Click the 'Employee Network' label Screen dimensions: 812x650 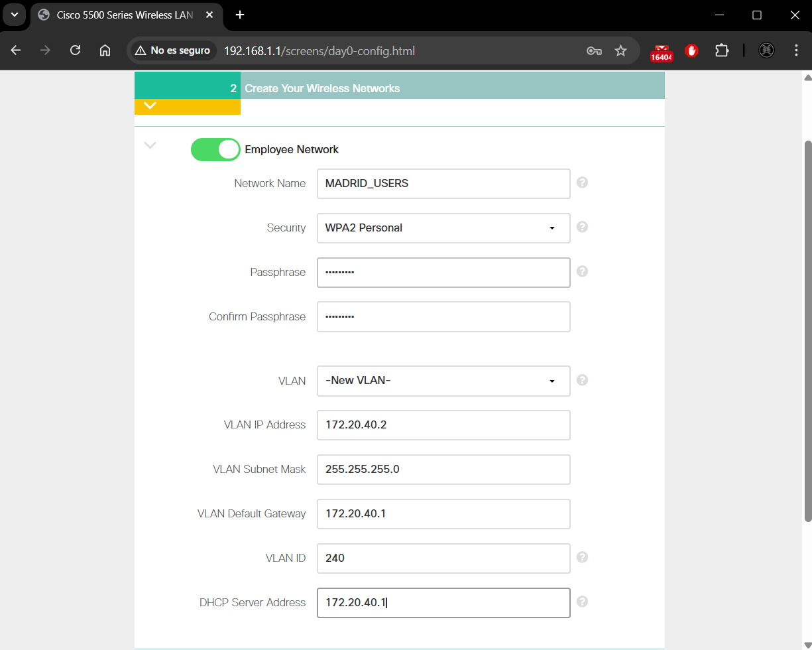click(292, 150)
